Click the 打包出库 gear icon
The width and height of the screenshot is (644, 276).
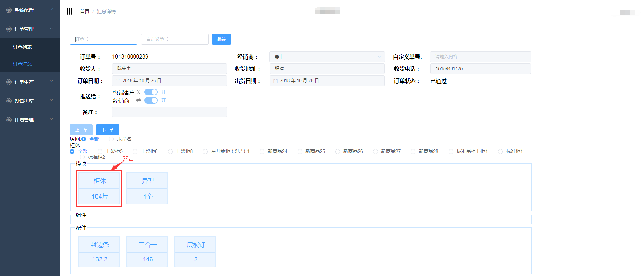pos(9,101)
